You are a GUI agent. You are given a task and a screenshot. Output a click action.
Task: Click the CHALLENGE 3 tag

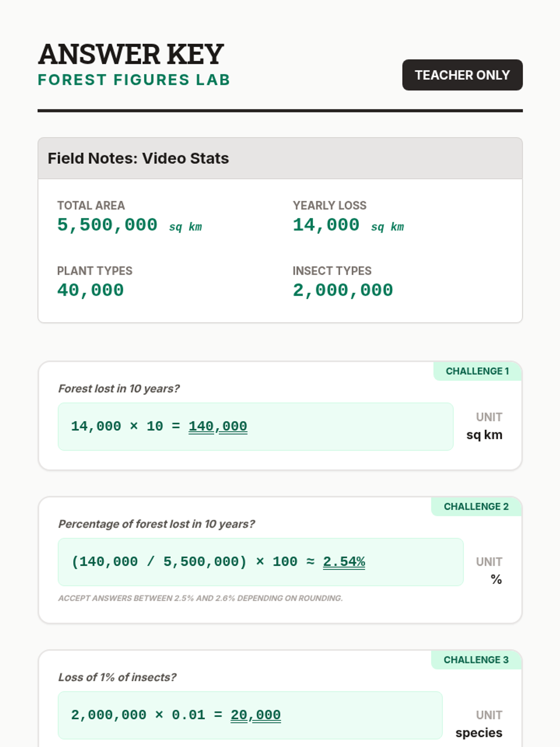click(476, 660)
